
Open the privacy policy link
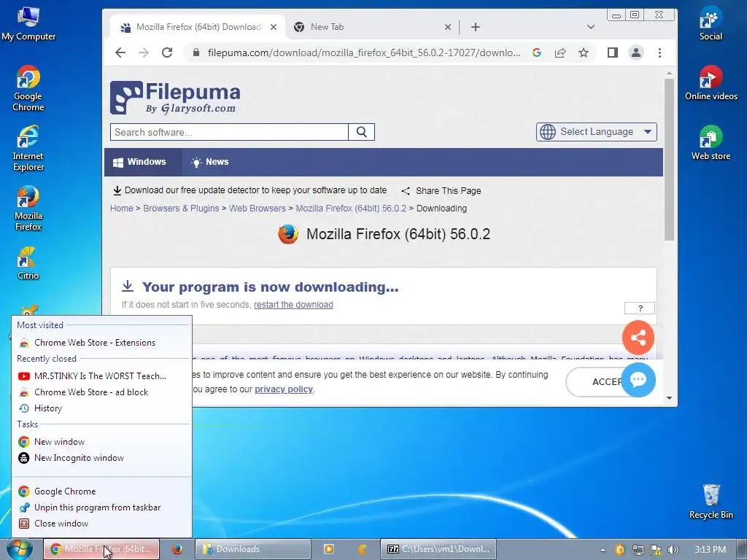point(284,389)
